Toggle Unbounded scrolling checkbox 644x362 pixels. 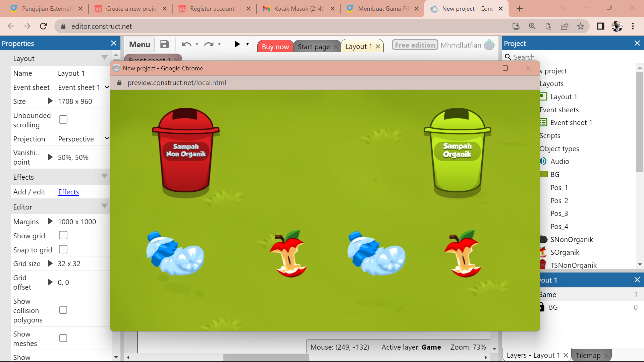(x=63, y=119)
